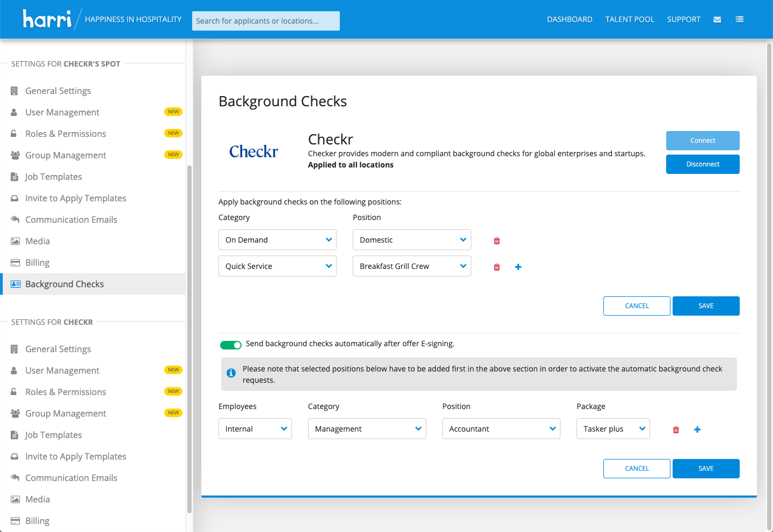Save the positions for background checks
The width and height of the screenshot is (773, 532).
(706, 306)
